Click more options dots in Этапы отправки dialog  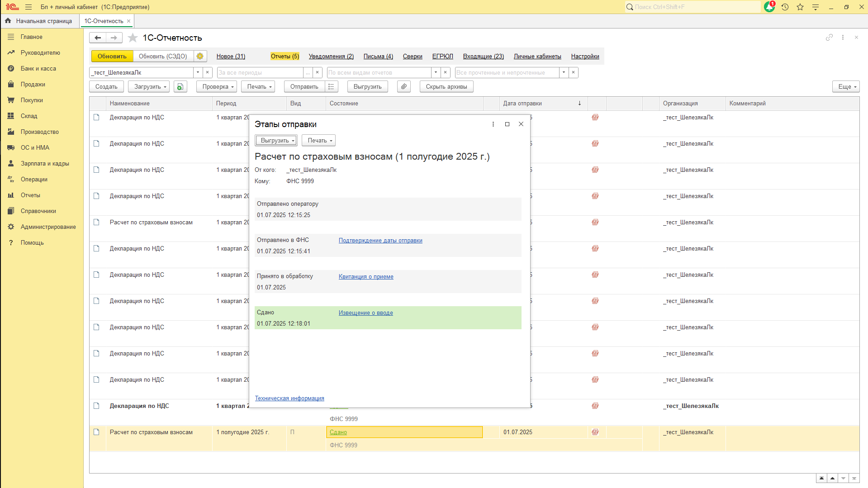(x=493, y=124)
